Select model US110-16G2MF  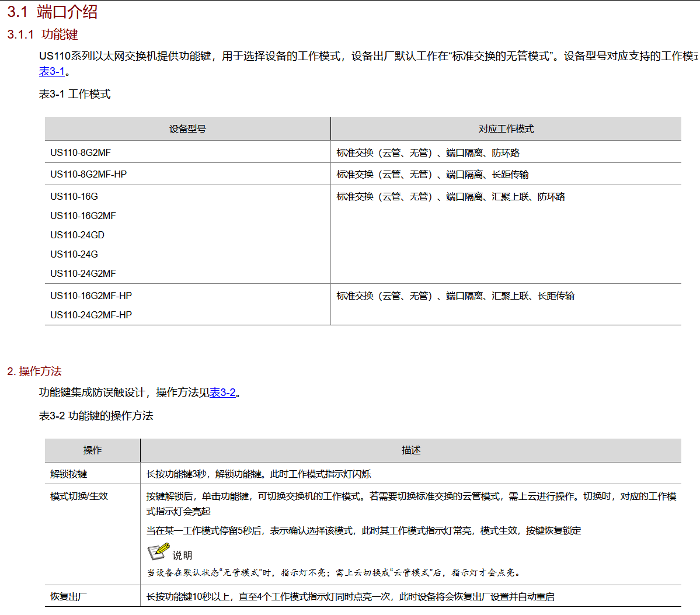pyautogui.click(x=83, y=216)
